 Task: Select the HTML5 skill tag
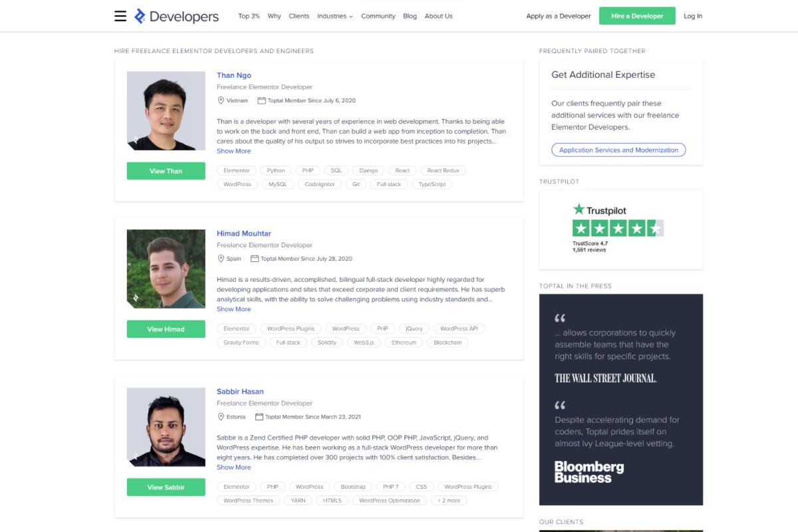[x=332, y=501]
